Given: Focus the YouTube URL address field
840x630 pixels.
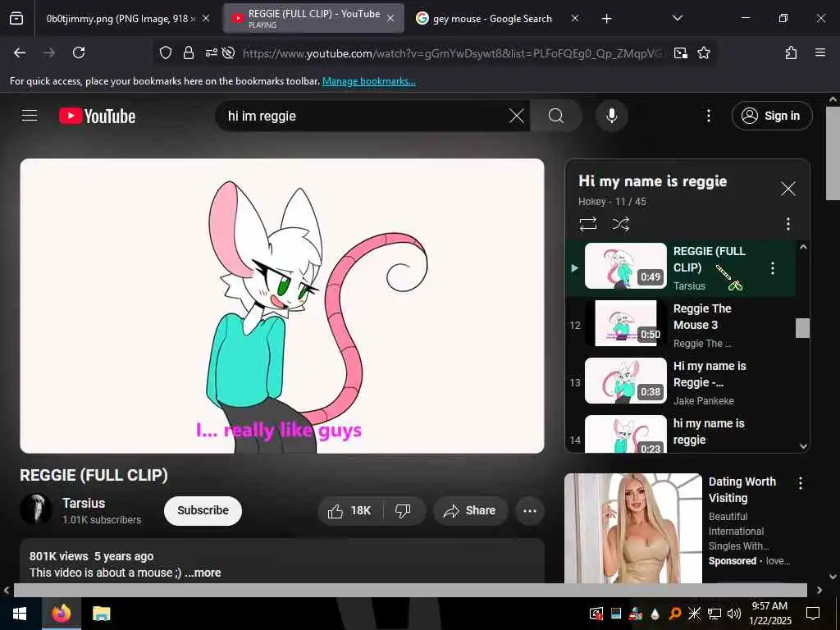Looking at the screenshot, I should 453,53.
